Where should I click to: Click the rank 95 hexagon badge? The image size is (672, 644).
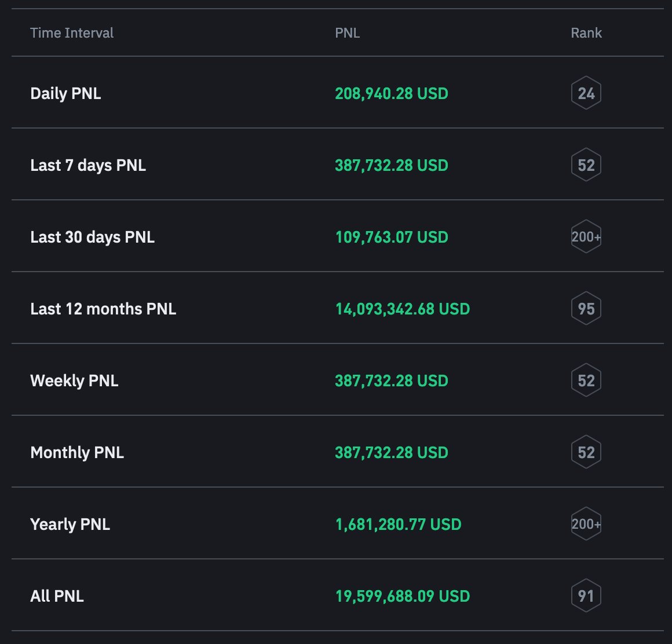click(586, 309)
